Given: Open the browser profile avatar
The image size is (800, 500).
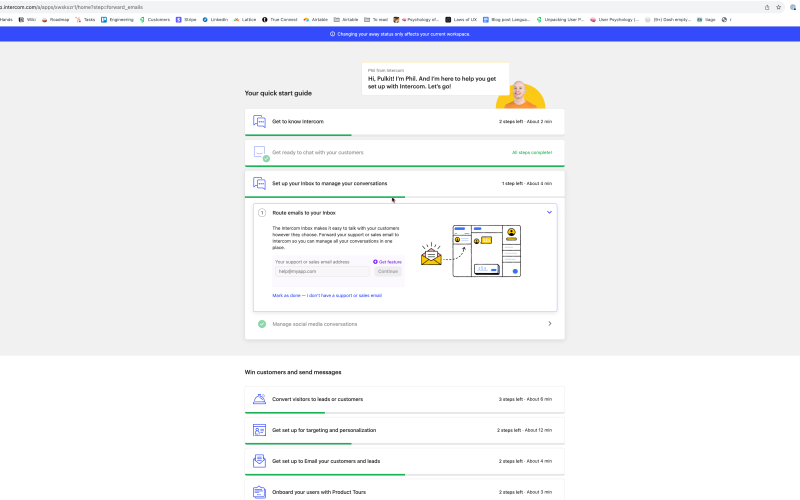Looking at the screenshot, I should click(x=793, y=7).
